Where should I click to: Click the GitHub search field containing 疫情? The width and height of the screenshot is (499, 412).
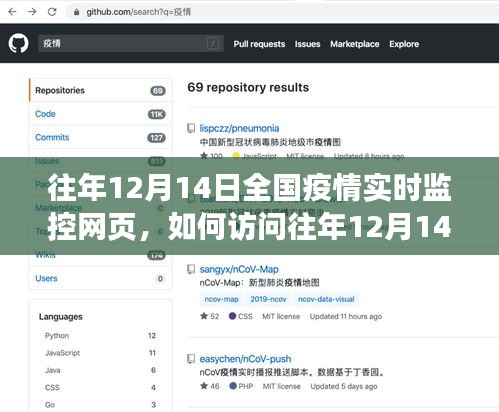tap(131, 43)
